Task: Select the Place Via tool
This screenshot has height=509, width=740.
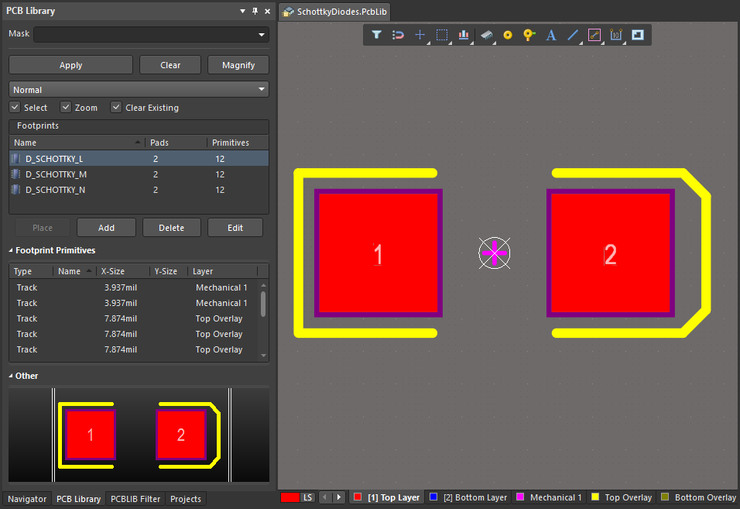Action: (x=529, y=35)
